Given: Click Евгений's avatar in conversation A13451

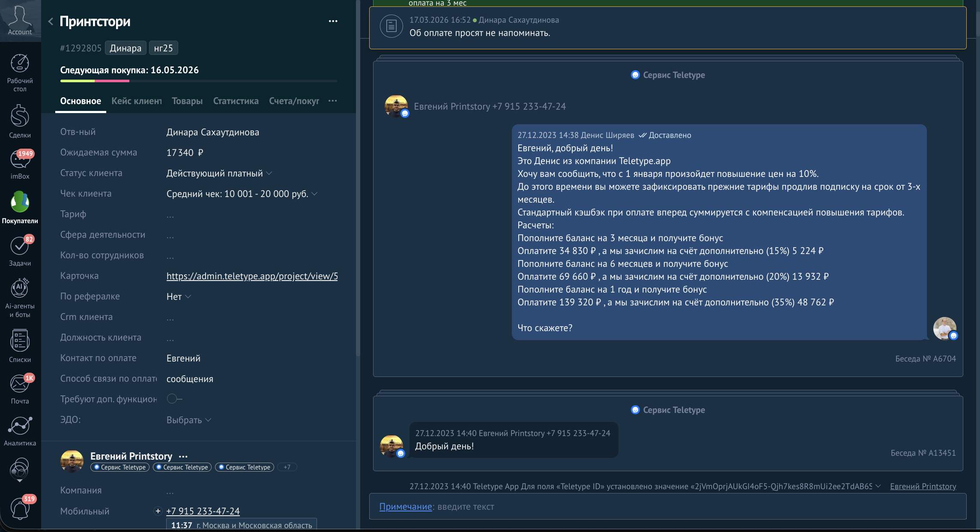Looking at the screenshot, I should pyautogui.click(x=392, y=446).
